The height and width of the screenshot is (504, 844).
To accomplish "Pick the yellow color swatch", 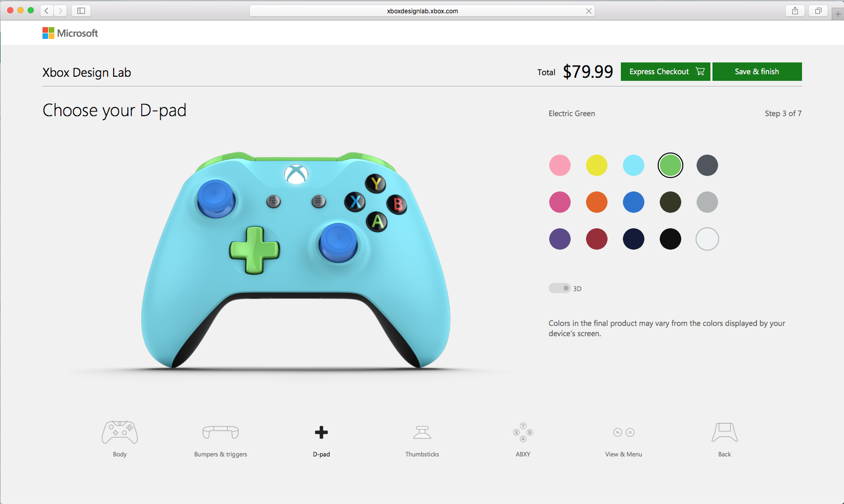I will (597, 165).
